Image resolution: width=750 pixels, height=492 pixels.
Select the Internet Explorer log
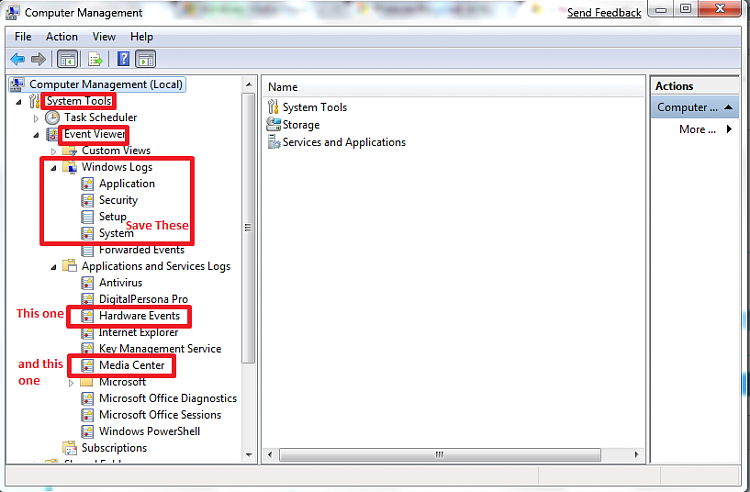click(138, 332)
